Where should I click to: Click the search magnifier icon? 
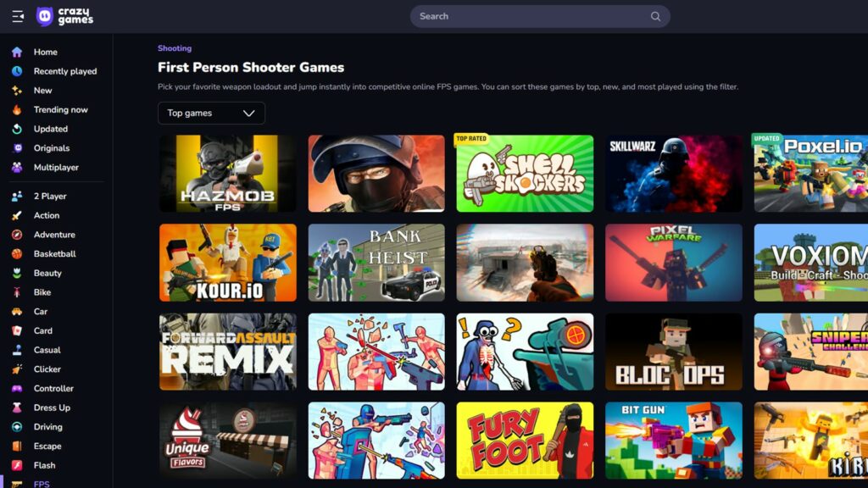coord(655,17)
